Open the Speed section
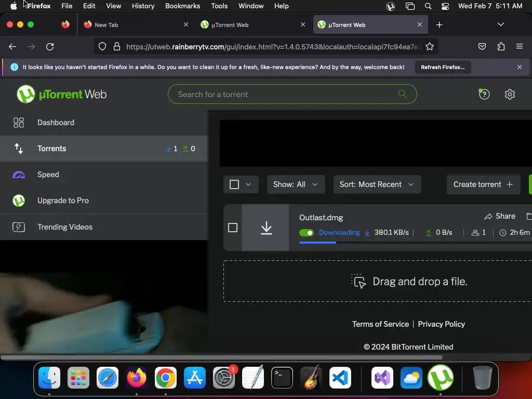 [x=104, y=175]
